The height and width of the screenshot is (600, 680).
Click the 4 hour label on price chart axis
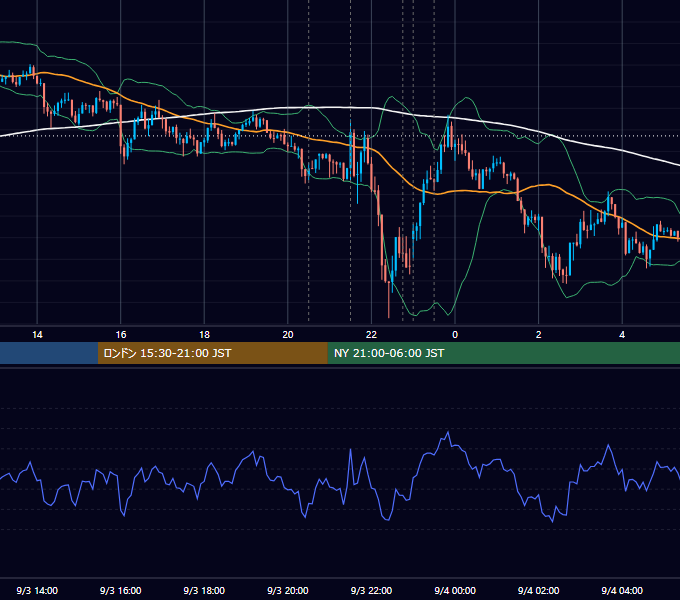pos(622,335)
